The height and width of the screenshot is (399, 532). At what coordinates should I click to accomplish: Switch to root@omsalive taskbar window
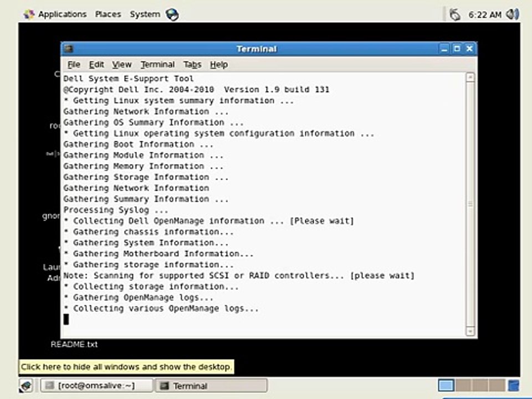pos(96,386)
